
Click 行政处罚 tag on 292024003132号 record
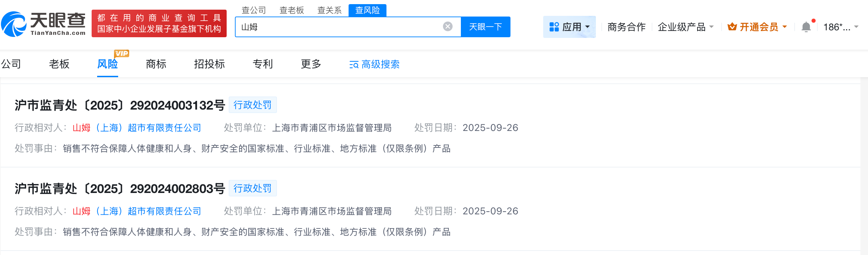tap(252, 105)
